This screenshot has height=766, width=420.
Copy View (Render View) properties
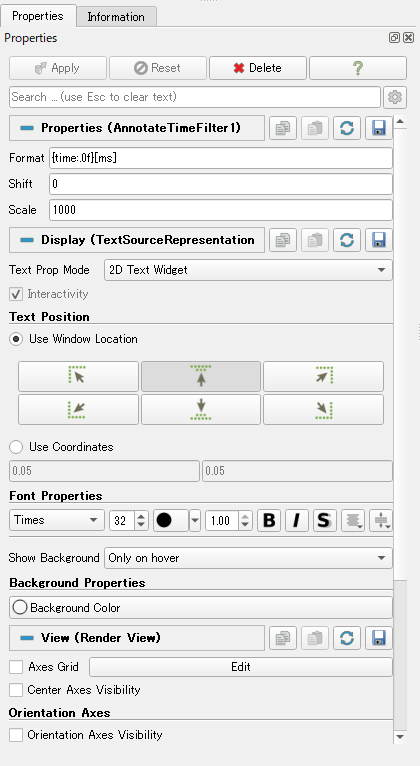(283, 638)
